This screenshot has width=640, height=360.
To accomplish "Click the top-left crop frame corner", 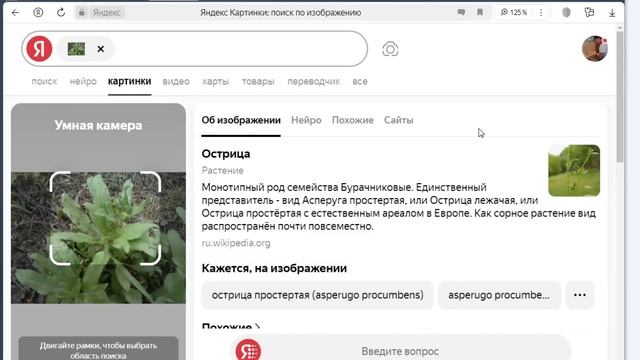I will tap(60, 181).
